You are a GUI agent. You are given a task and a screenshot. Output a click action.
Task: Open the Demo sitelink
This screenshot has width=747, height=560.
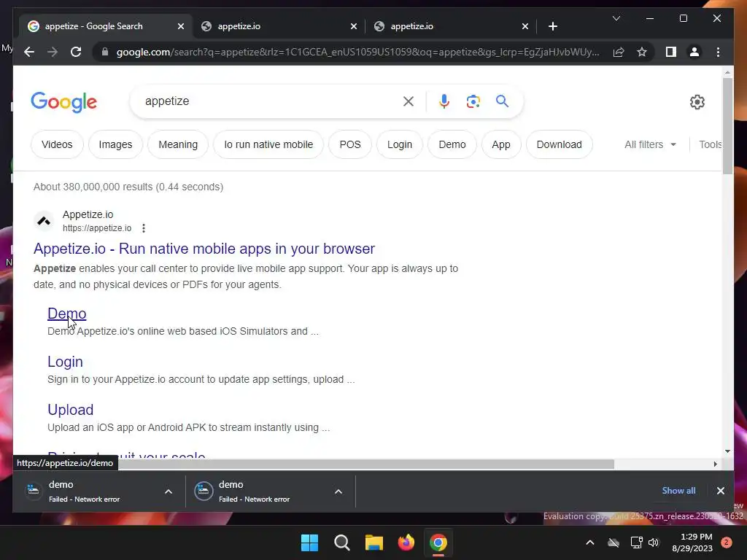click(x=66, y=314)
